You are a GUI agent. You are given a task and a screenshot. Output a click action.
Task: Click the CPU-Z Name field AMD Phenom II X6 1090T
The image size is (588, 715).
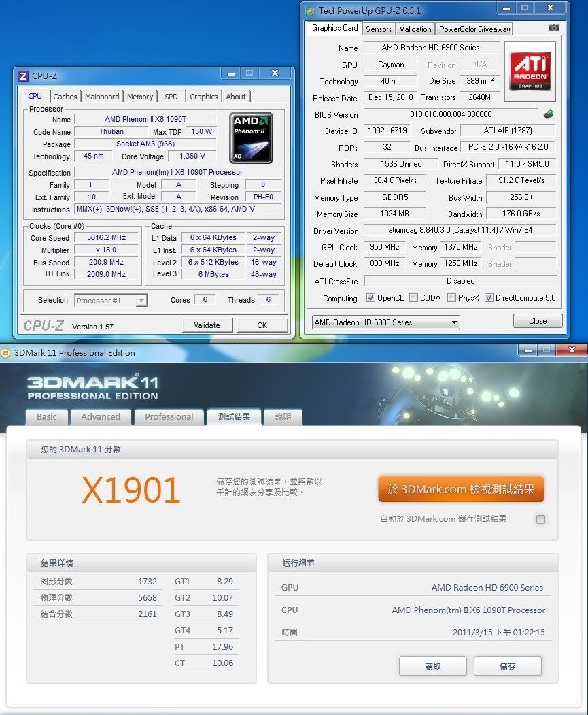click(145, 119)
